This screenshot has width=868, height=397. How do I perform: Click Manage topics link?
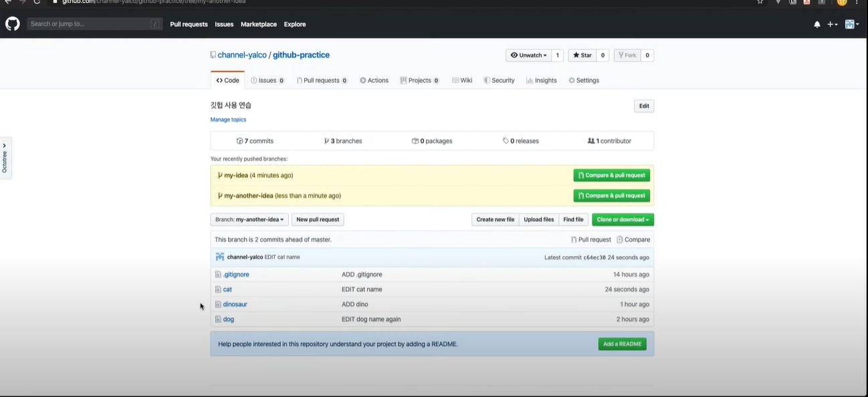228,120
